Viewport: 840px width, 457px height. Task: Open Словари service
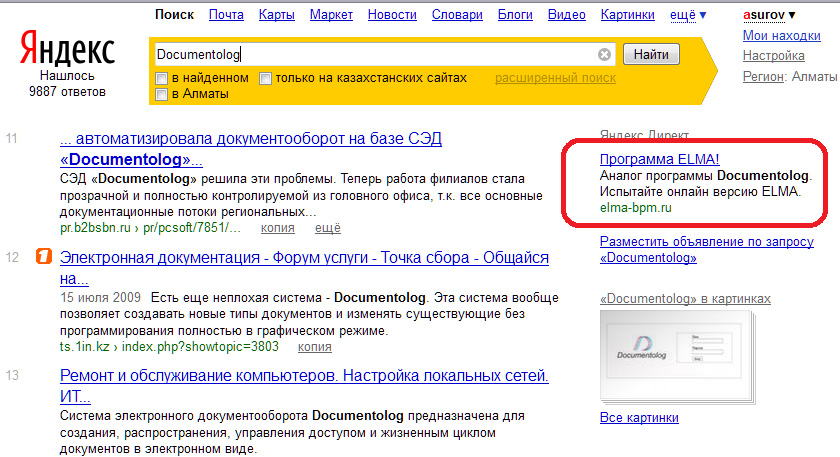457,15
